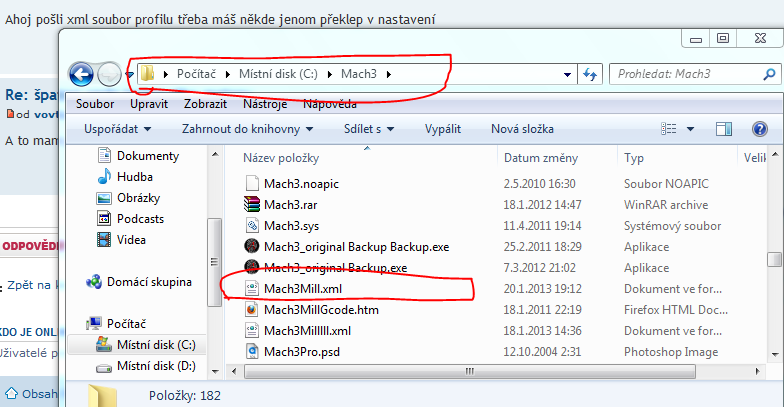Viewport: 784px width, 407px height.
Task: Click the refresh icon beside address bar
Action: point(591,74)
